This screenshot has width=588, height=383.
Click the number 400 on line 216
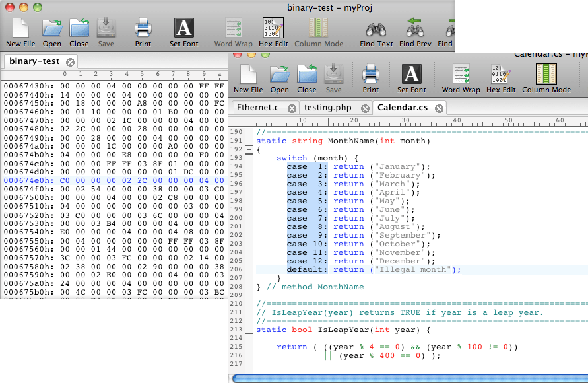(387, 356)
